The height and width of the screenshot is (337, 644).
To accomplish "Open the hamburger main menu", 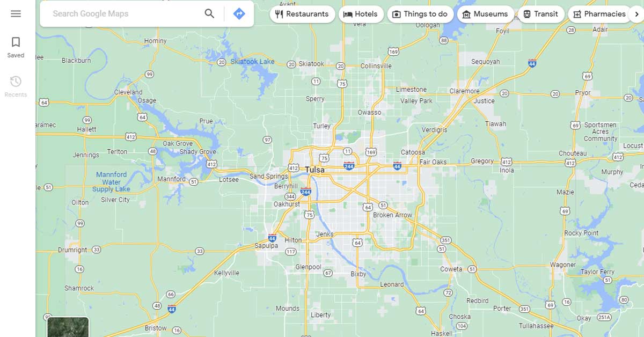I will (x=16, y=14).
